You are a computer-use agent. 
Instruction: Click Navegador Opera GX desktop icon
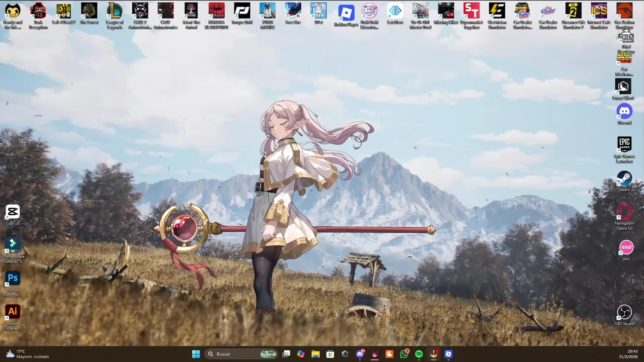[x=624, y=217]
